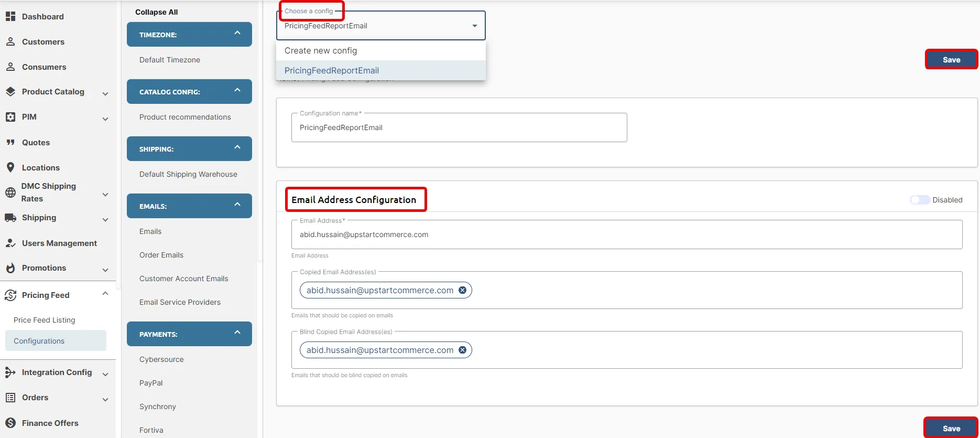Collapse the TIMEZONE section
The width and height of the screenshot is (980, 438).
237,33
